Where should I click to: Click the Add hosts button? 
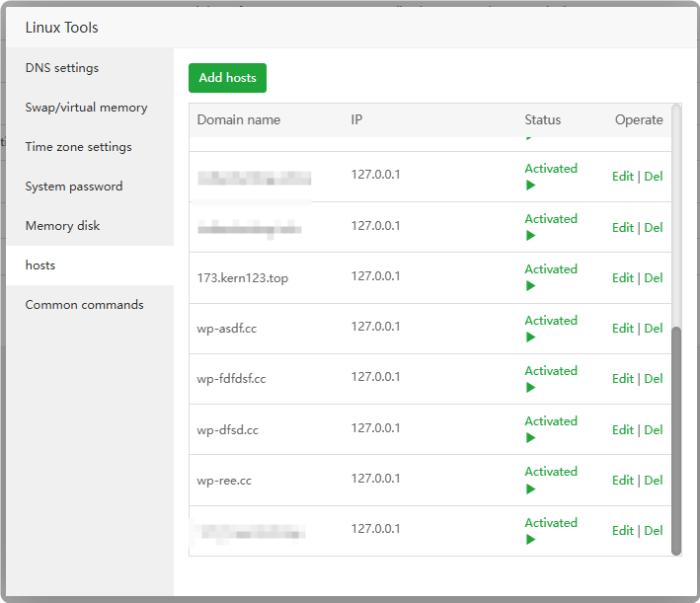pyautogui.click(x=227, y=78)
